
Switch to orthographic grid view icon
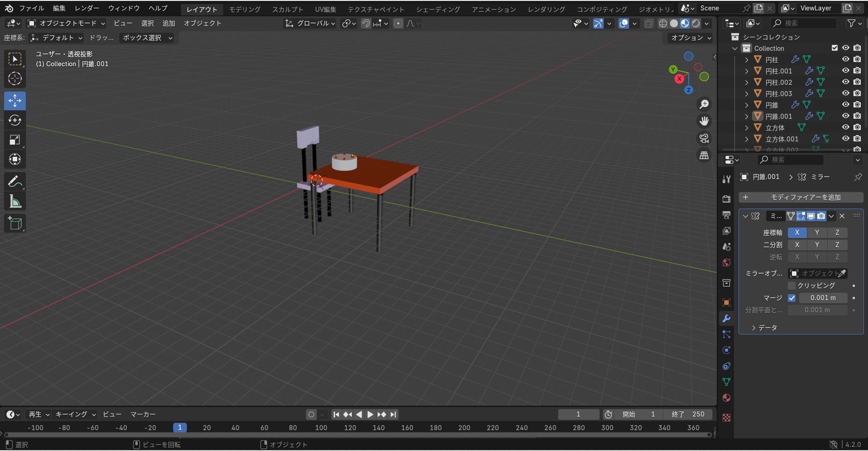point(704,155)
